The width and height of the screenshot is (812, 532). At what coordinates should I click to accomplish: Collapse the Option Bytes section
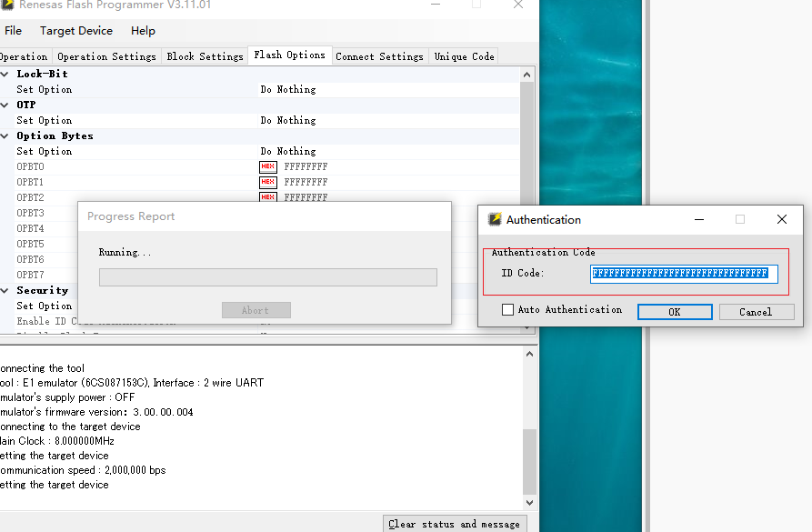tap(5, 136)
